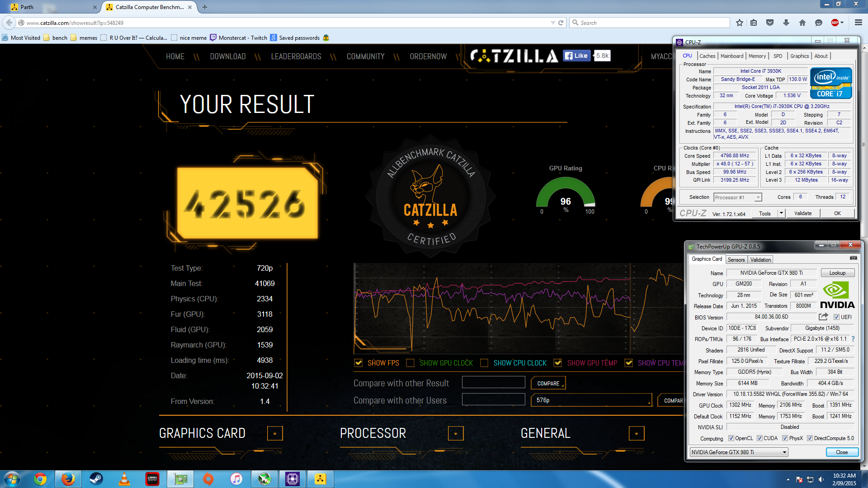
Task: Enable SHOW GPU CLOCK checkbox
Action: (410, 363)
